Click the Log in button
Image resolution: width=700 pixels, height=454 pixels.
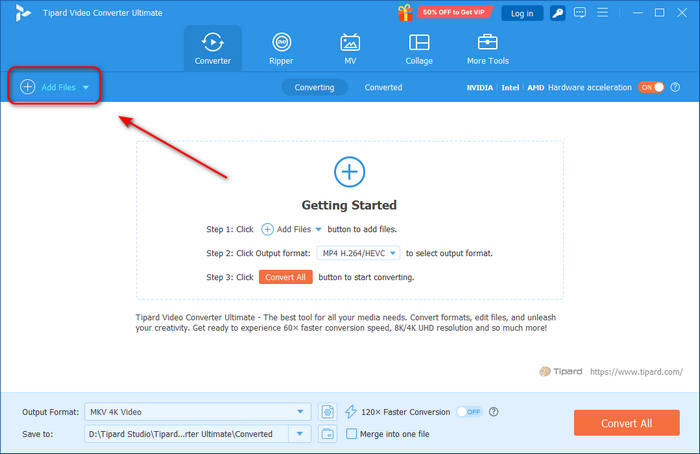click(522, 13)
